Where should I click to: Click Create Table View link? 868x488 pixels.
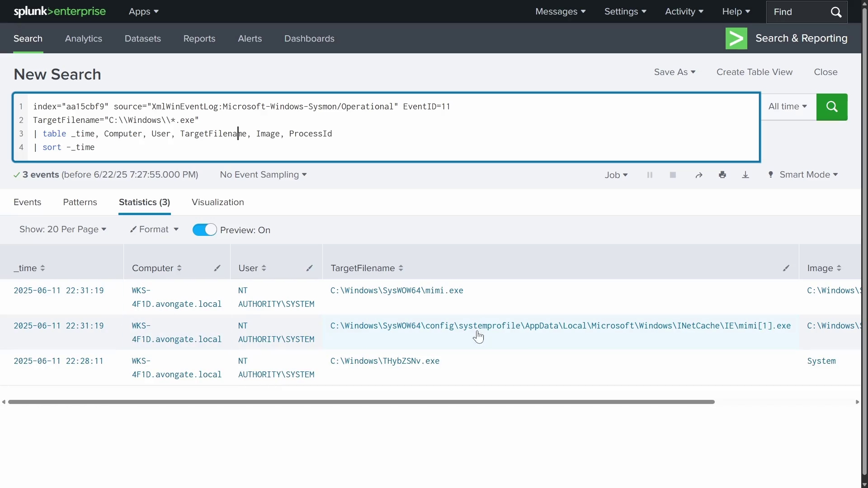(x=754, y=72)
